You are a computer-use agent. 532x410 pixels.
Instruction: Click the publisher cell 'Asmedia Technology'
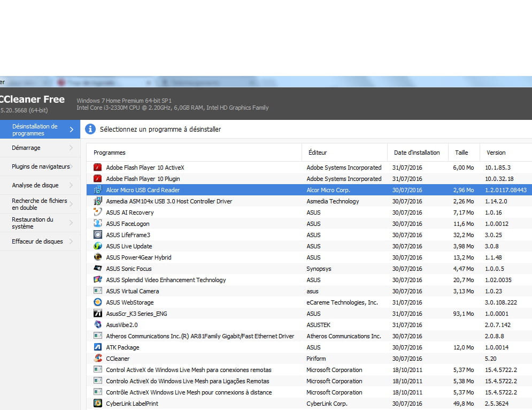pos(333,201)
